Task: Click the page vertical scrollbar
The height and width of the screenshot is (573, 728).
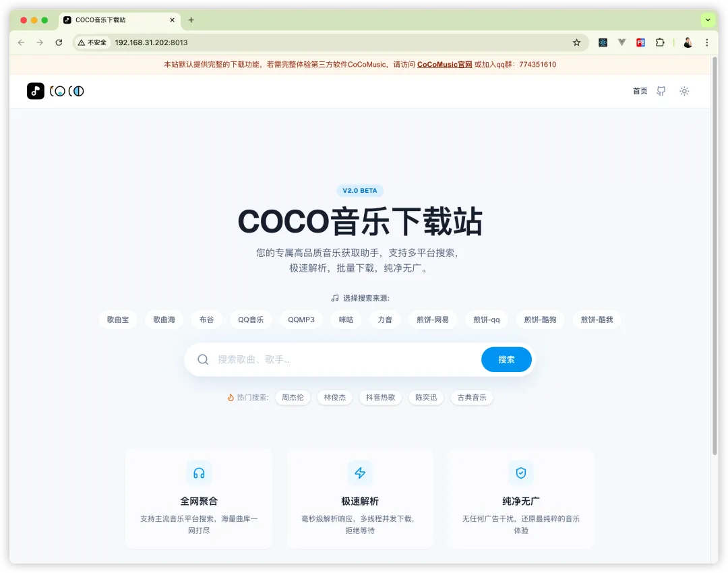Action: pos(715,256)
